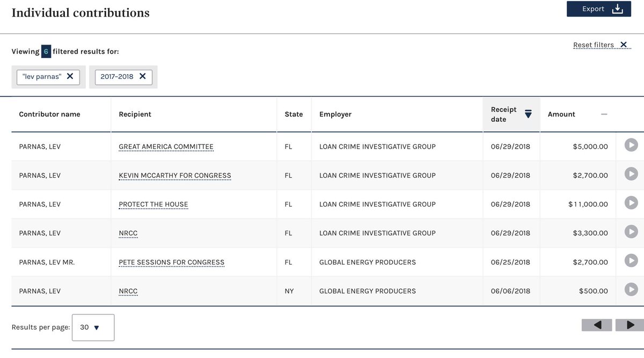Click Contributor name column header
Viewport: 644px width, 358px height.
pyautogui.click(x=49, y=114)
